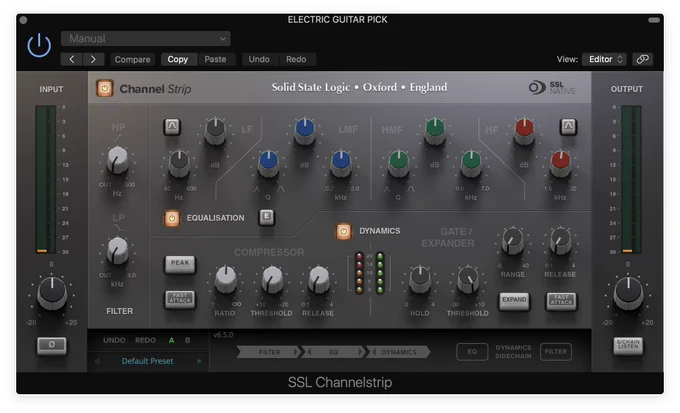
Task: Select the B preset slot
Action: click(x=187, y=341)
